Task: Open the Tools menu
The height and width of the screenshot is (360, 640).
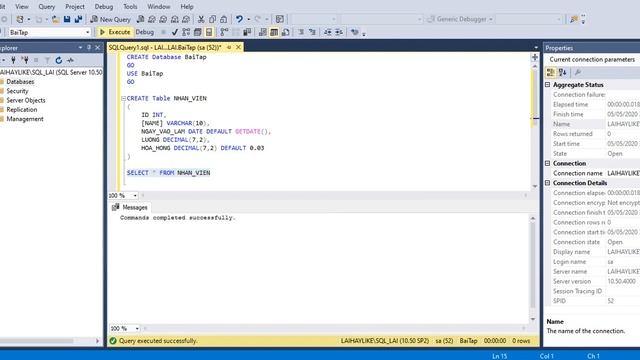Action: click(130, 7)
